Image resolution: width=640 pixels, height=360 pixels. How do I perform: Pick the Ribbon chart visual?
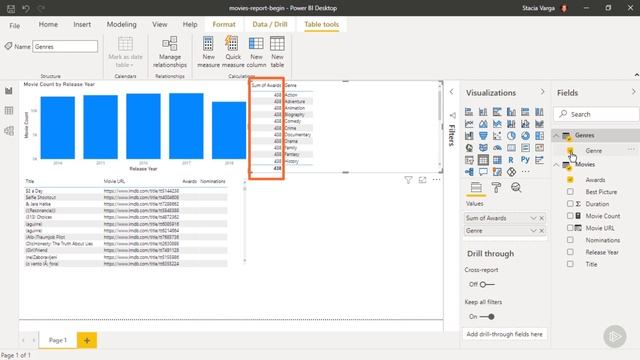[x=539, y=124]
